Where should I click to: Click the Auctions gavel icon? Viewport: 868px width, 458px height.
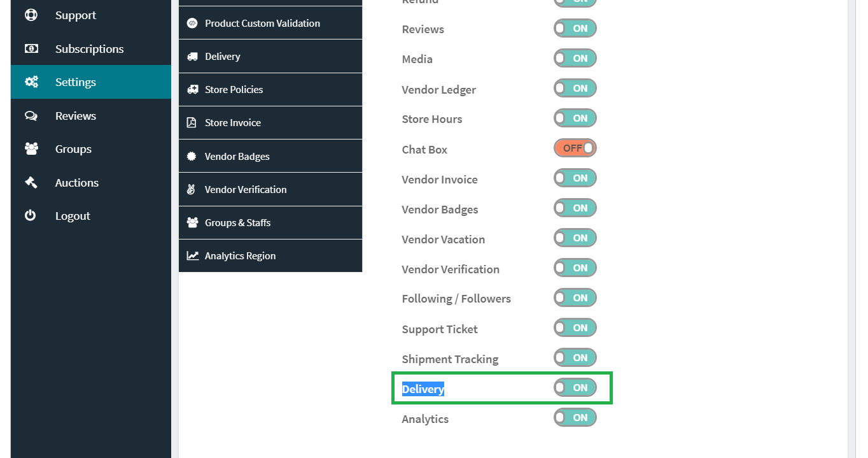tap(31, 182)
